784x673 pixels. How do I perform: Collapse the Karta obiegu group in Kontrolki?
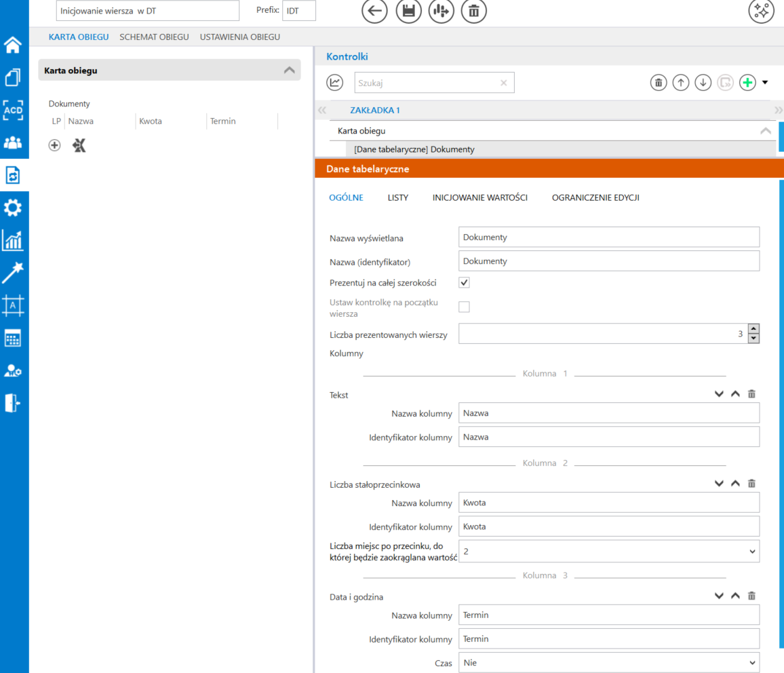766,131
